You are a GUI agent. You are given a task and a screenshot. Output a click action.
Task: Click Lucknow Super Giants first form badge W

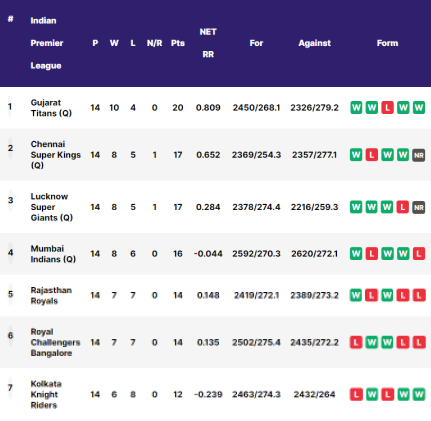pos(356,207)
